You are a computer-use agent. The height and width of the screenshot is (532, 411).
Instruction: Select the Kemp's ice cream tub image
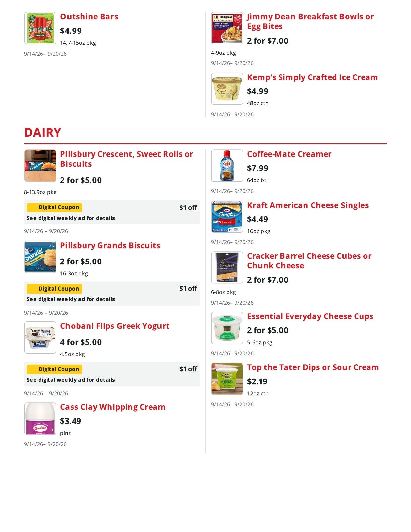point(227,89)
